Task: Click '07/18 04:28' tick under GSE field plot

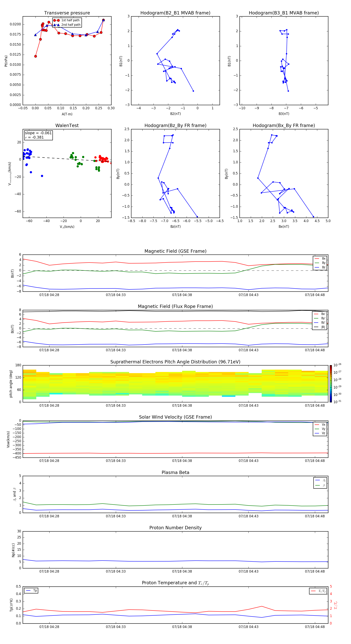Action: [49, 295]
